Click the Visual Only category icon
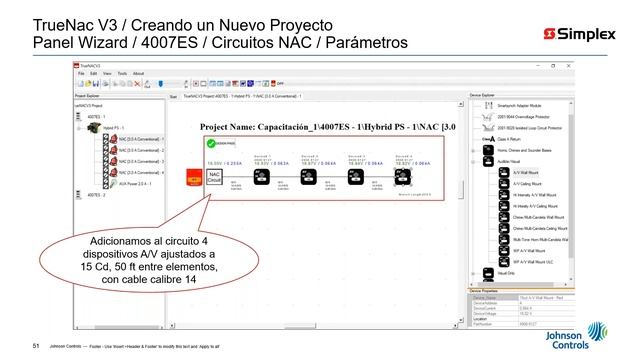 coord(488,273)
